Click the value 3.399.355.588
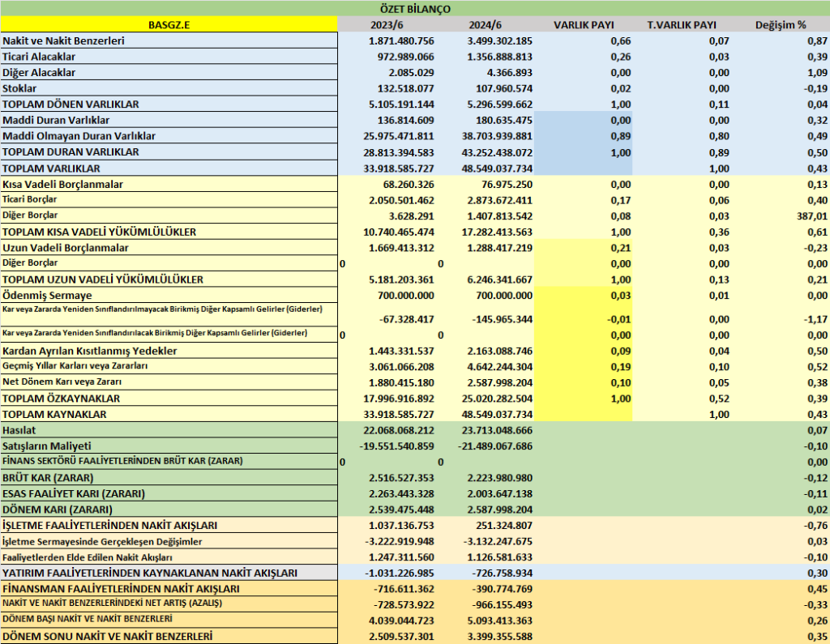830x644 pixels. [499, 637]
